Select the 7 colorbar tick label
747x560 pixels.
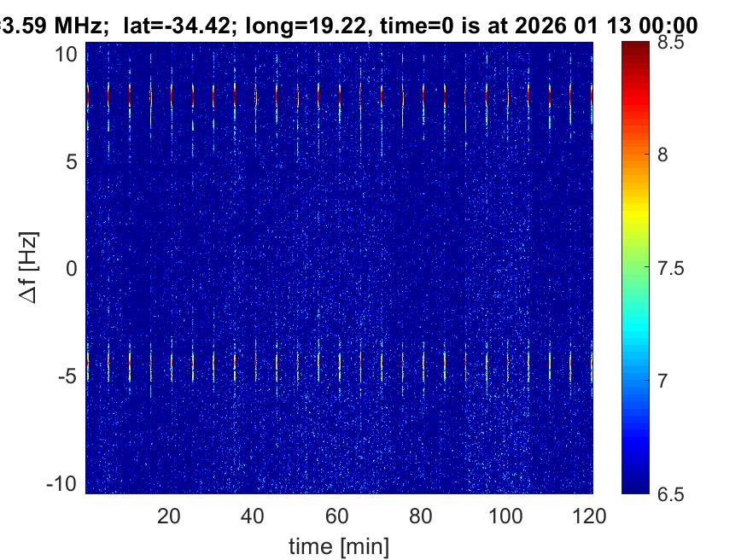coord(666,380)
